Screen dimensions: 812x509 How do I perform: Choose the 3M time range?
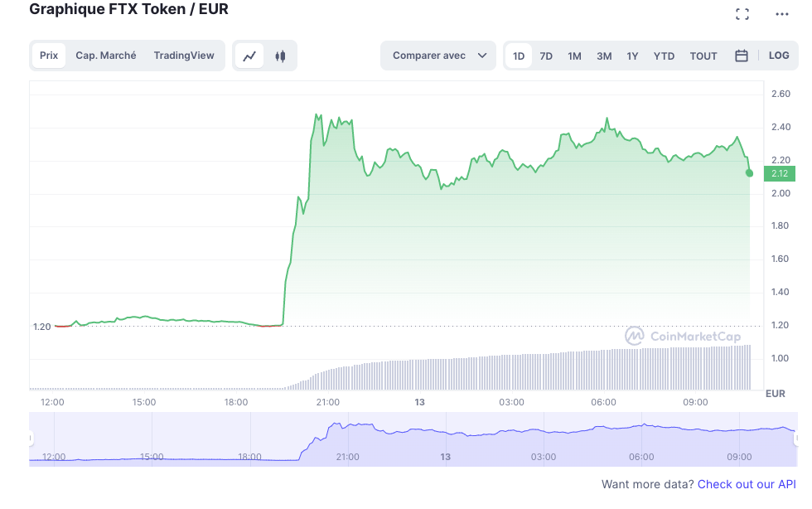(604, 56)
